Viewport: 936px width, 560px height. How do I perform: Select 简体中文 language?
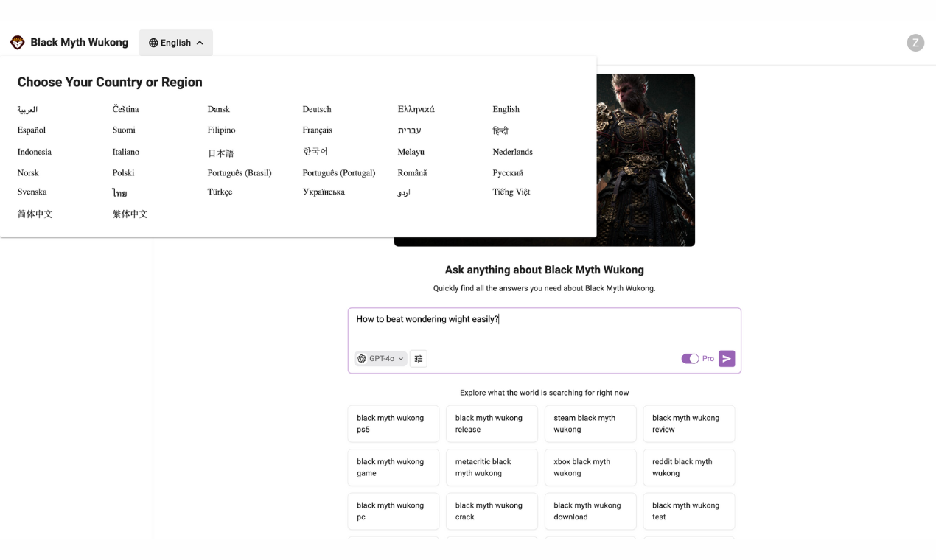pyautogui.click(x=35, y=214)
